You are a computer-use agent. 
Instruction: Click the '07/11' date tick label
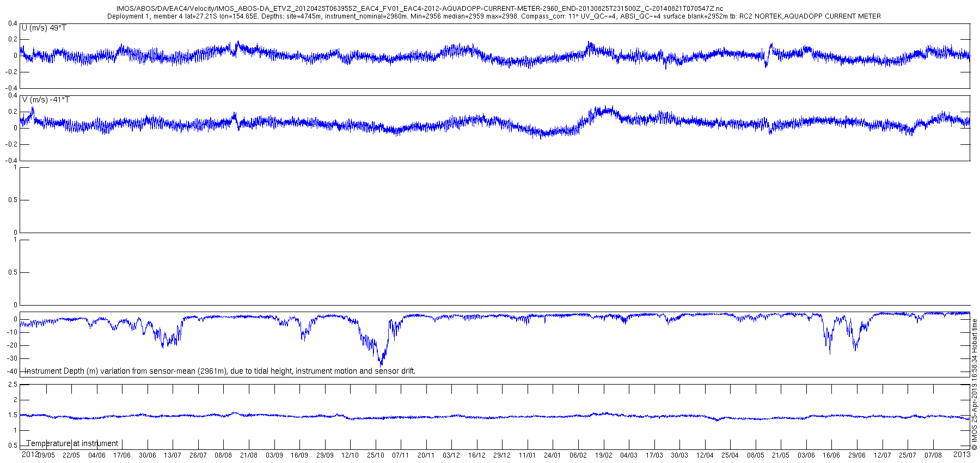[401, 455]
